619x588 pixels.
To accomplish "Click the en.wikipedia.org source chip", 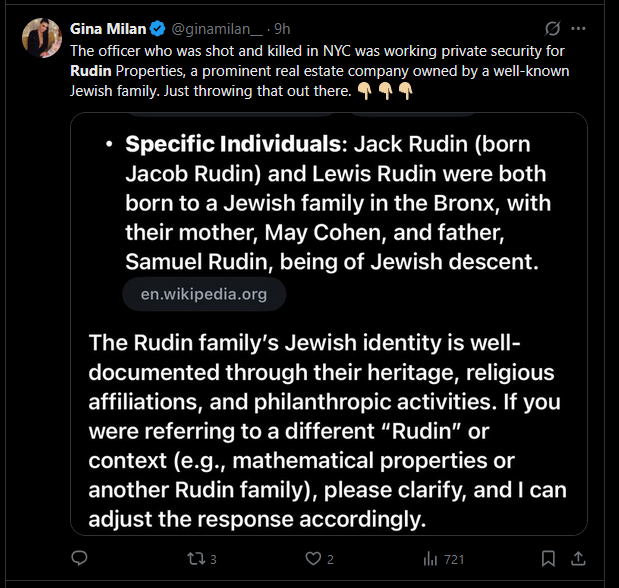I will pos(204,294).
